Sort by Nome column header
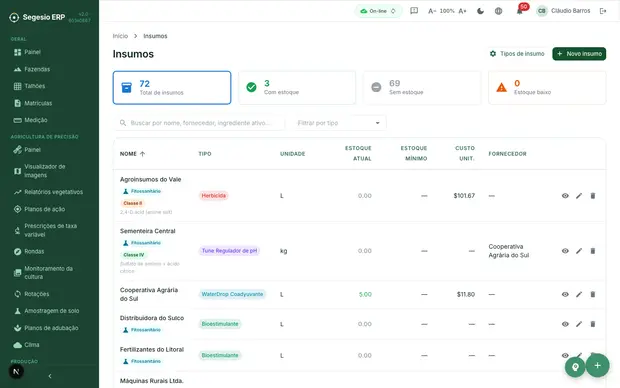620x388 pixels. click(x=132, y=154)
